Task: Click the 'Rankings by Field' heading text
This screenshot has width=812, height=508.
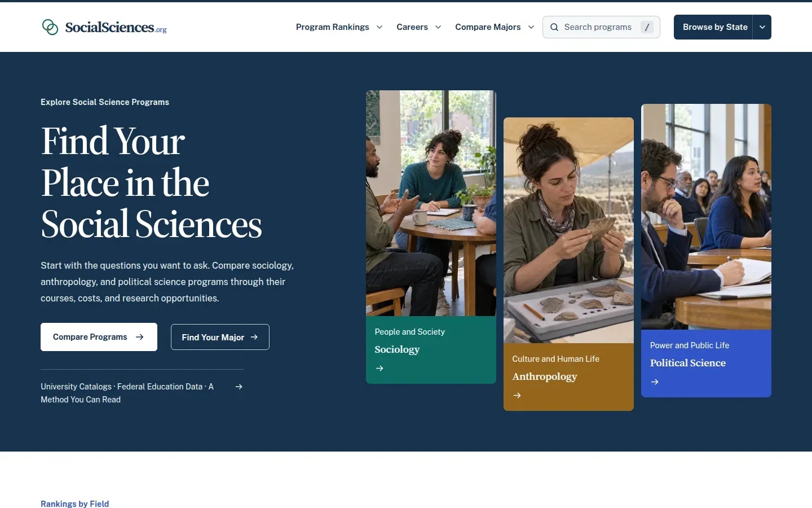Action: click(x=75, y=503)
